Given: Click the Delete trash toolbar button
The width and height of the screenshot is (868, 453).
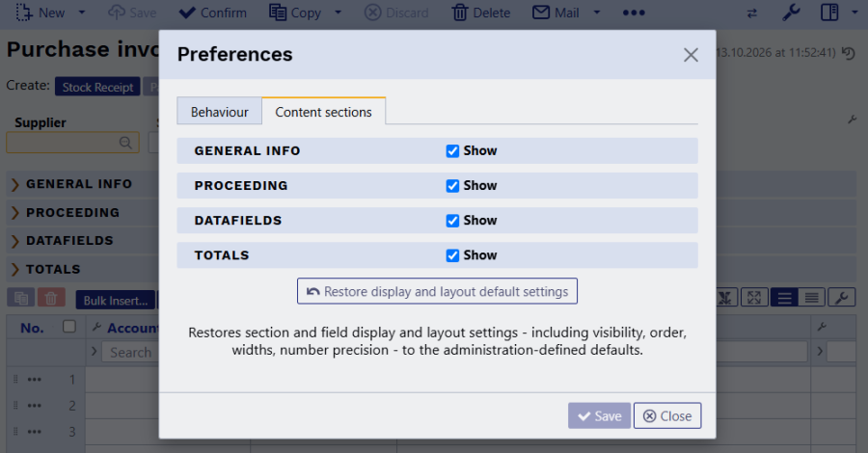Looking at the screenshot, I should point(481,13).
